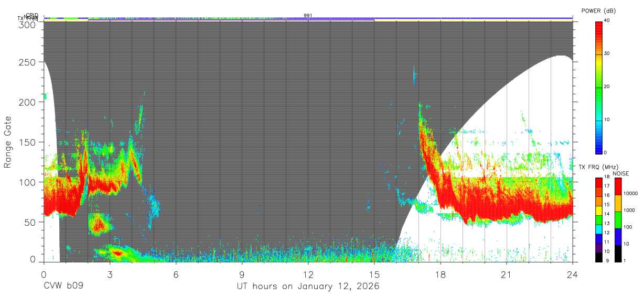Click the 3 tick on the UT hours axis
The width and height of the screenshot is (644, 297).
coord(110,274)
